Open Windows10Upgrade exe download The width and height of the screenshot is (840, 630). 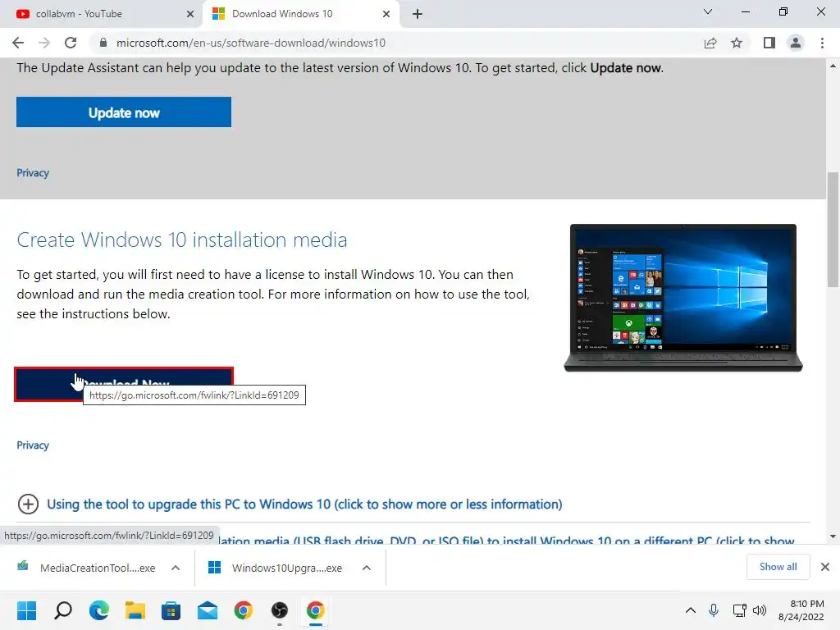coord(277,568)
